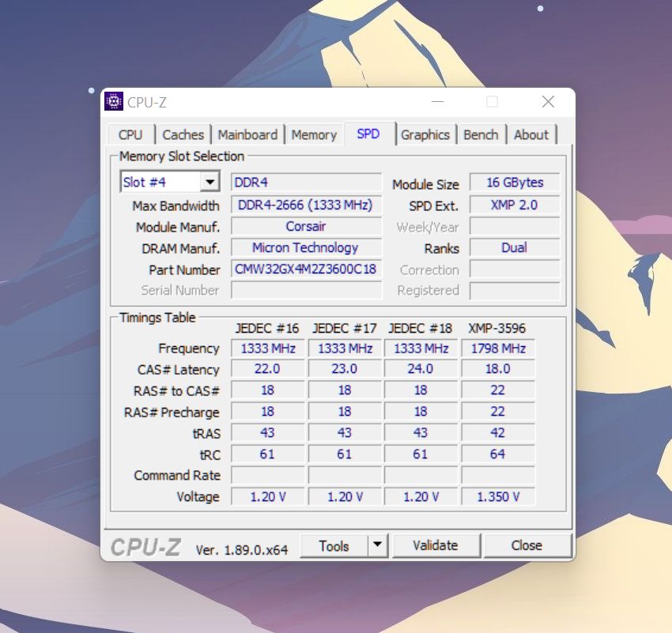Show the Graphics tab
Screen dimensions: 672x633
pyautogui.click(x=425, y=134)
